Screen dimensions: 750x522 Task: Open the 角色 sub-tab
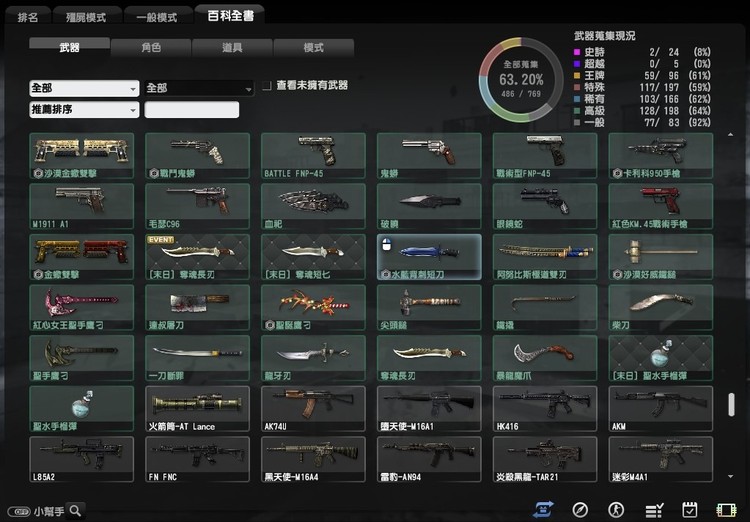click(151, 47)
